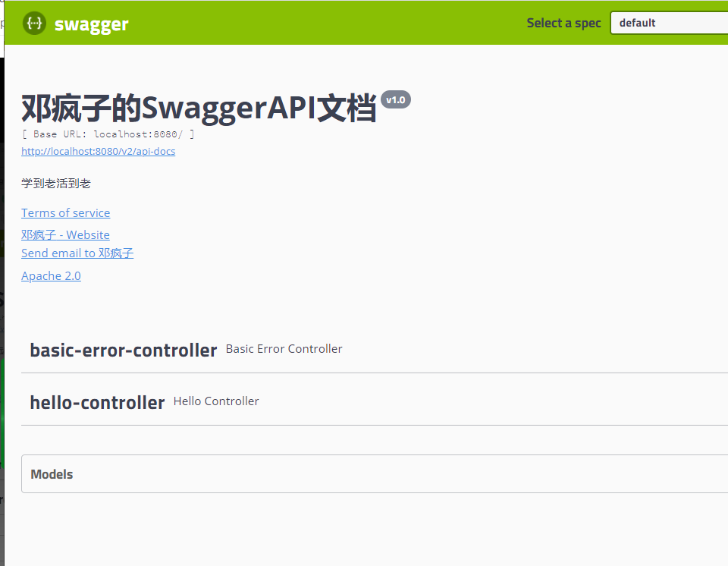
Task: Expand the hello-controller section
Action: [375, 402]
